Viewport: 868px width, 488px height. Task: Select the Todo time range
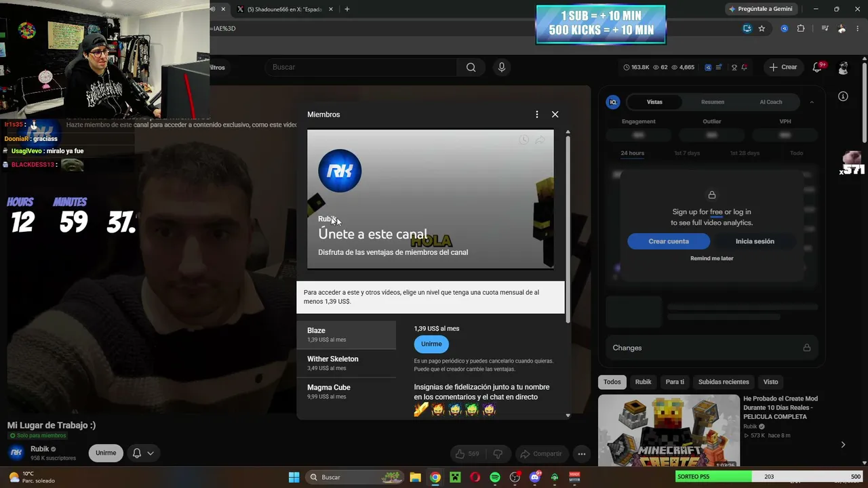point(797,153)
